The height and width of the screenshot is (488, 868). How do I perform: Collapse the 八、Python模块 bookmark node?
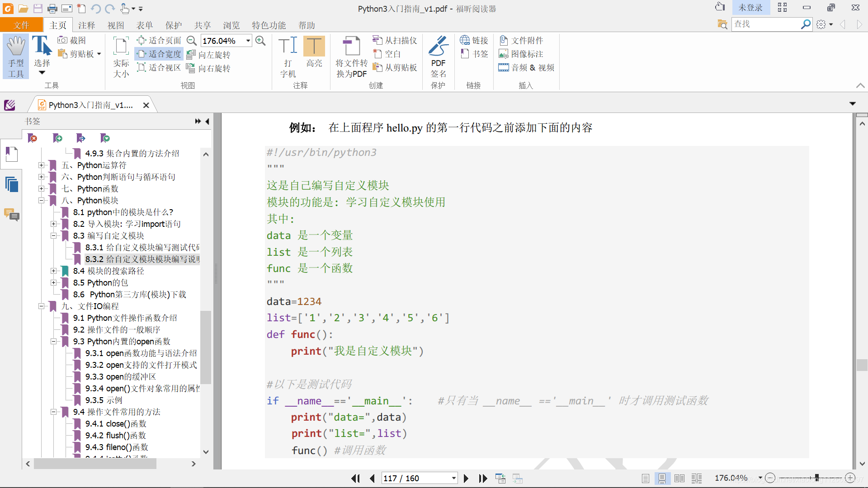point(41,200)
